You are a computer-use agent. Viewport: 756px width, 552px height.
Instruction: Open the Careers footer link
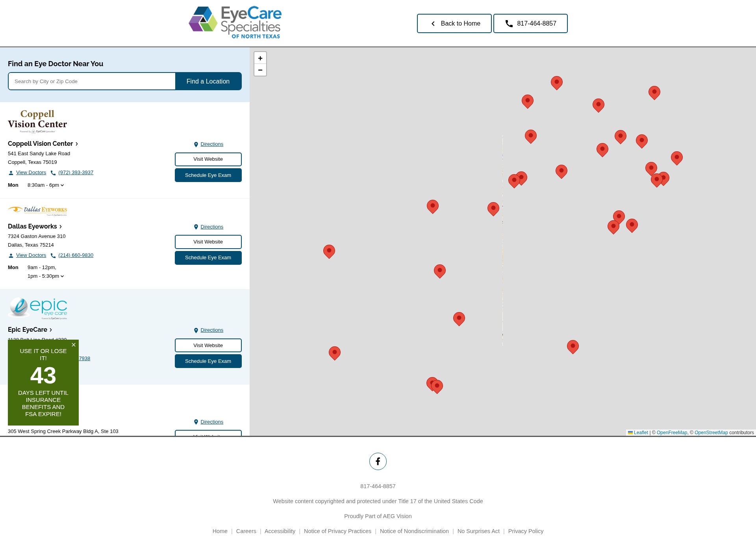click(x=246, y=531)
